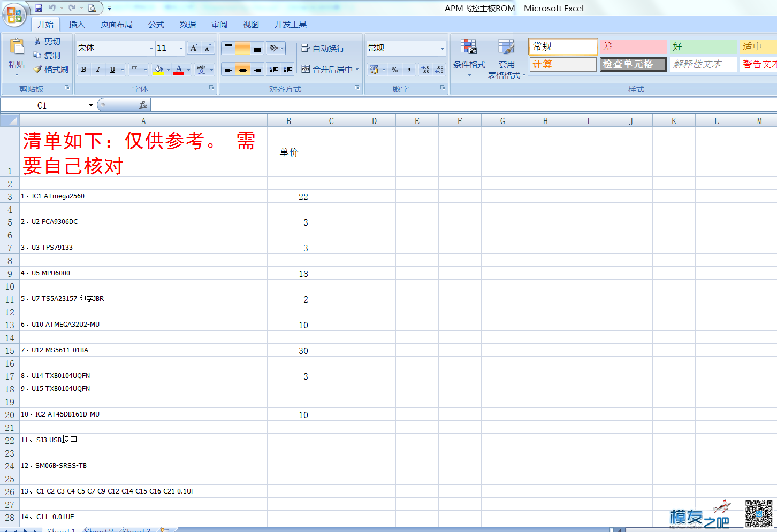The height and width of the screenshot is (532, 777).
Task: Open the number format 常规 dropdown
Action: coord(442,49)
